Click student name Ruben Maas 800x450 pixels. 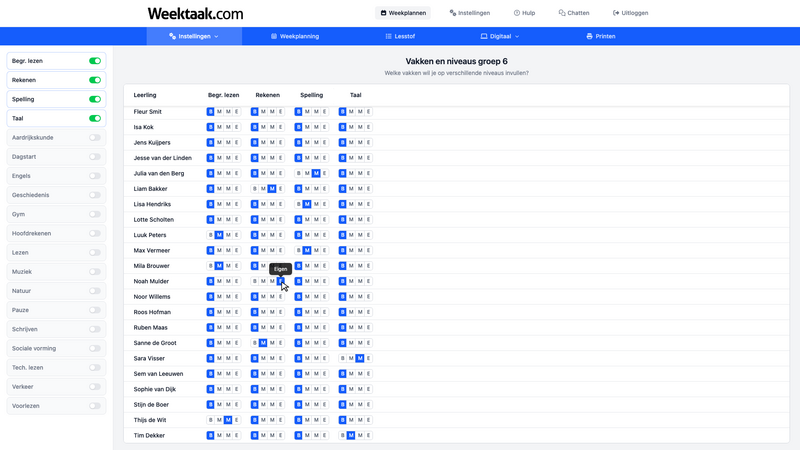pyautogui.click(x=151, y=328)
